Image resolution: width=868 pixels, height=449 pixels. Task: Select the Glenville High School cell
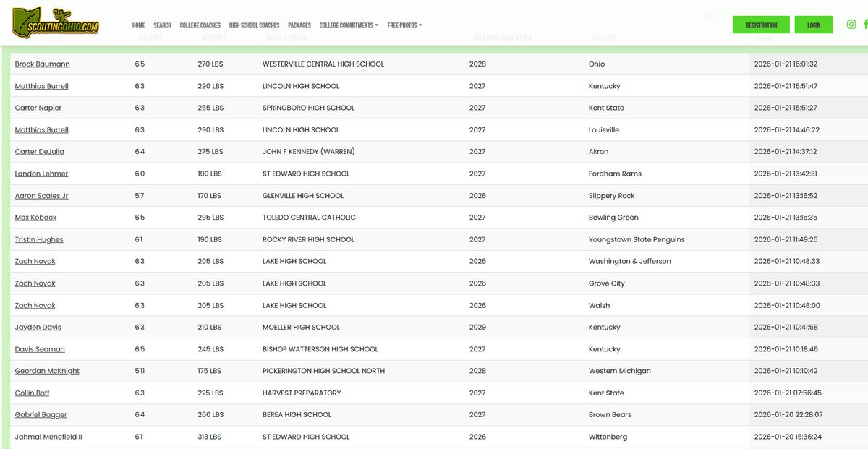303,196
